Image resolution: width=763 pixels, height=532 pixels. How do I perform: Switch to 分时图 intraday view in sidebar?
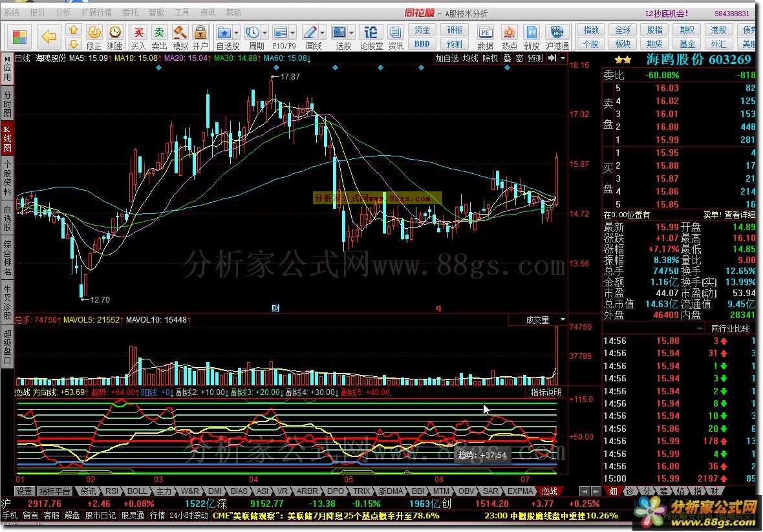[x=7, y=103]
